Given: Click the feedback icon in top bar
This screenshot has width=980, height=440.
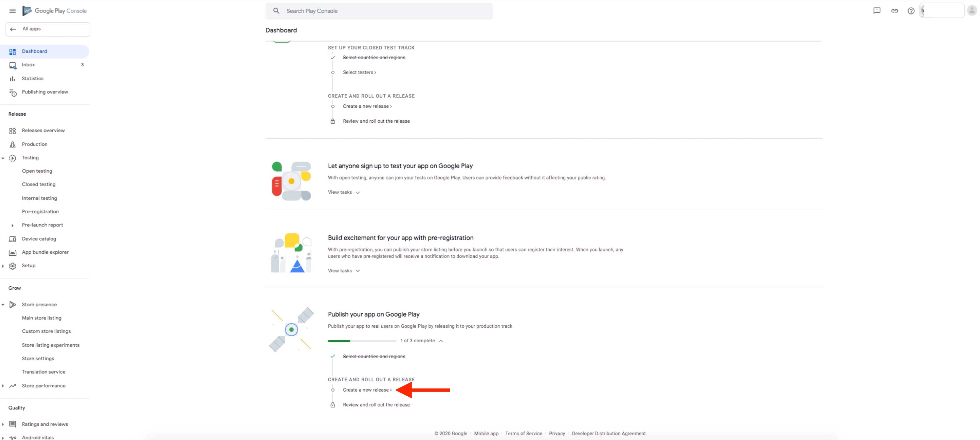Looking at the screenshot, I should click(876, 11).
